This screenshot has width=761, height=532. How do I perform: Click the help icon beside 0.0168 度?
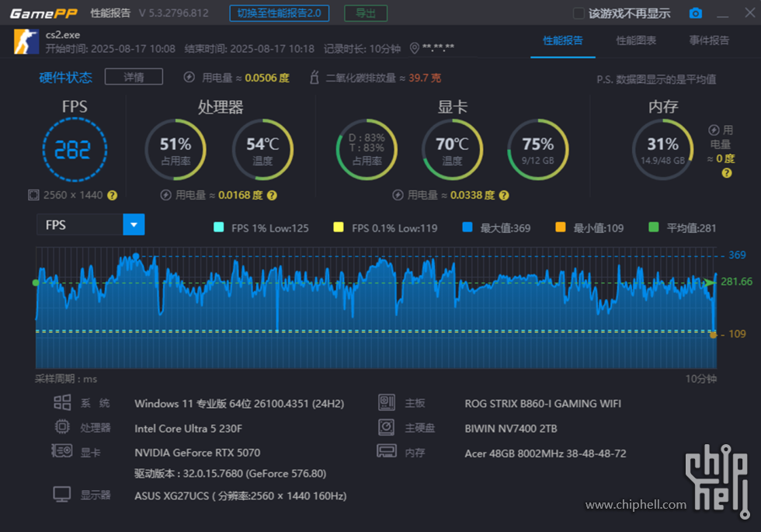click(x=272, y=195)
